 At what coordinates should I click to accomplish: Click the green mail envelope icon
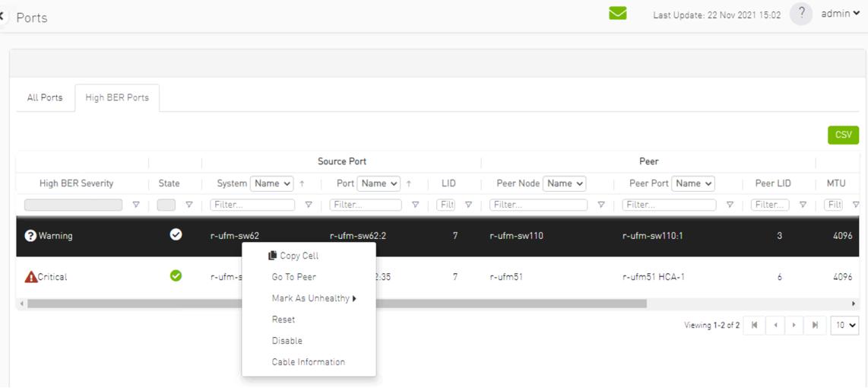(x=617, y=14)
